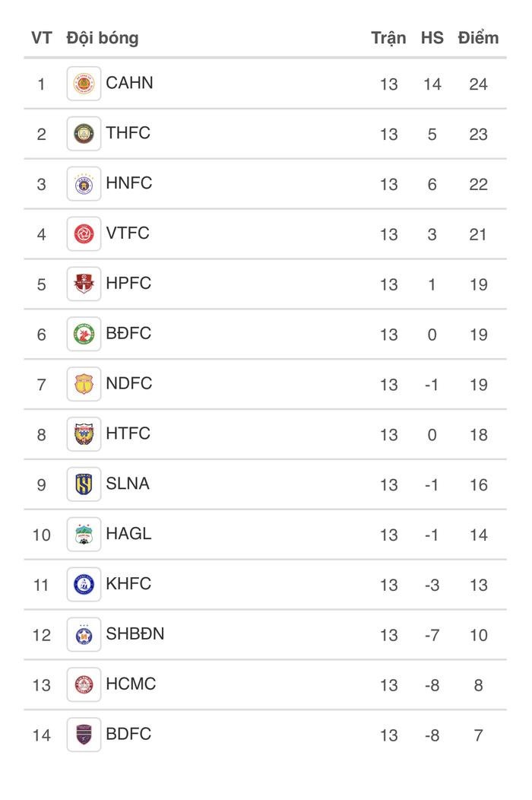This screenshot has width=532, height=800.
Task: Sort by the Điểm column header
Action: pyautogui.click(x=478, y=38)
